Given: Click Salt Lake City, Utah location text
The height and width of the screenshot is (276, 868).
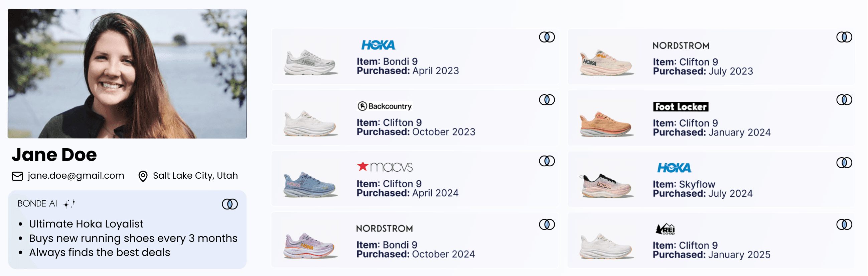Looking at the screenshot, I should (195, 175).
